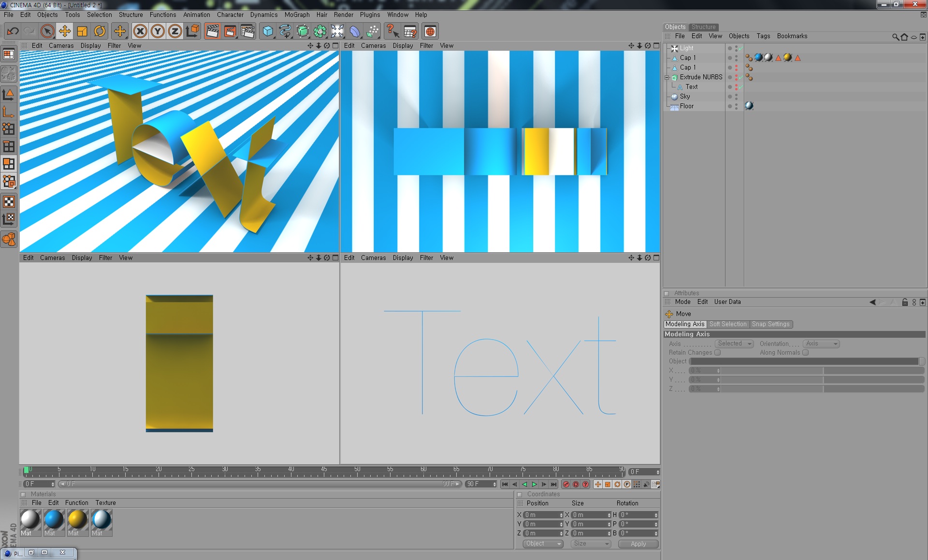Toggle the Along Normals checkbox
The height and width of the screenshot is (560, 928).
[805, 352]
